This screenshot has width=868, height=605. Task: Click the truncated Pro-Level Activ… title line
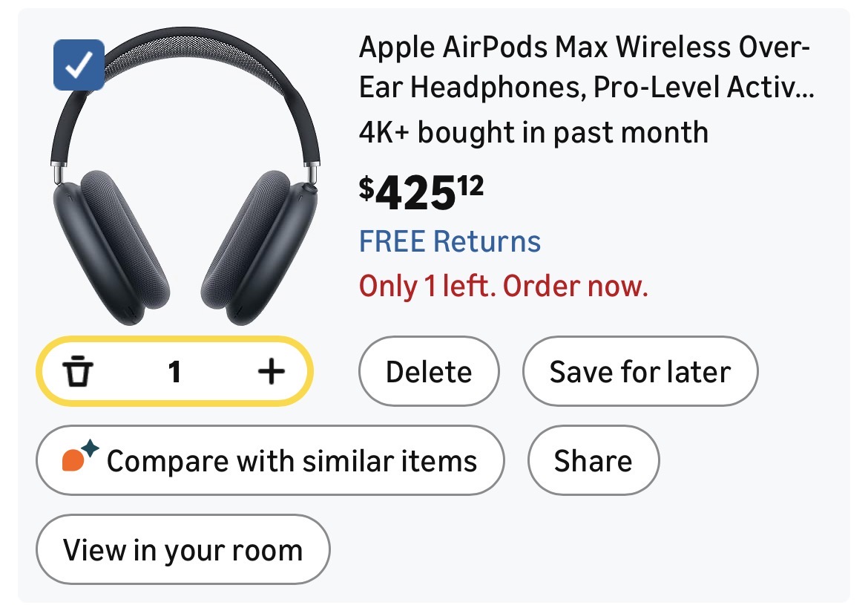[x=586, y=88]
